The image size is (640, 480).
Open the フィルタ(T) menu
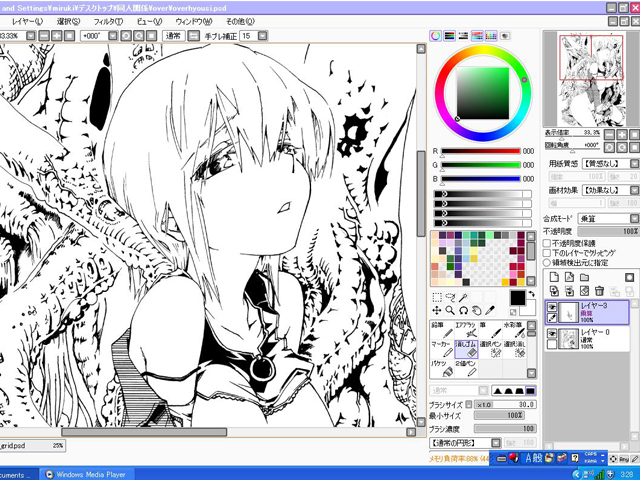tap(108, 22)
